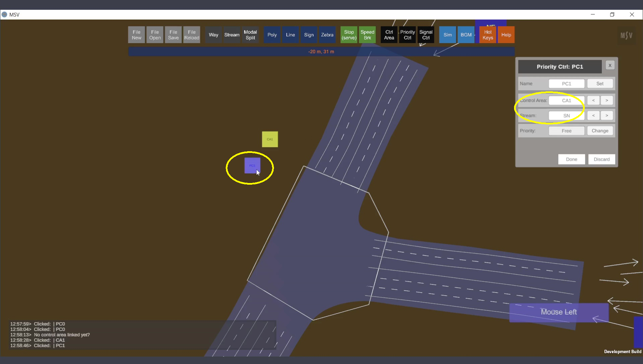Open the Signal Ctrl tool
Screen dimensions: 643x364
426,35
